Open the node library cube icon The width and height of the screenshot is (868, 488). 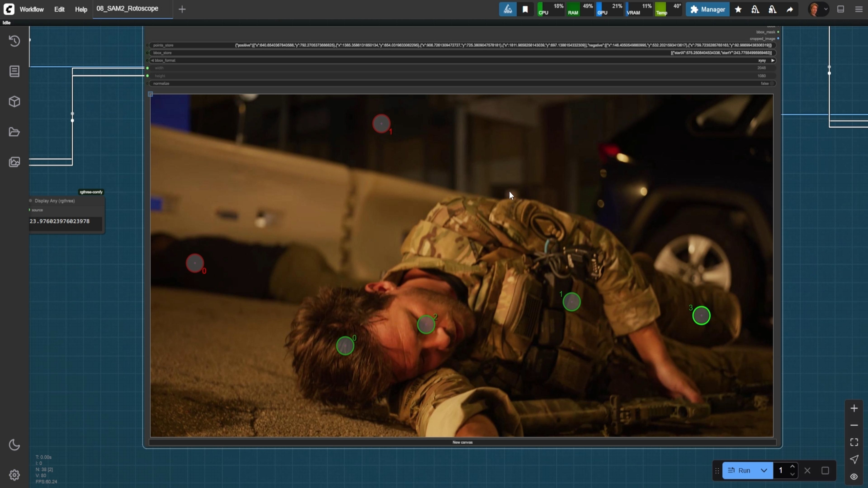pyautogui.click(x=14, y=102)
